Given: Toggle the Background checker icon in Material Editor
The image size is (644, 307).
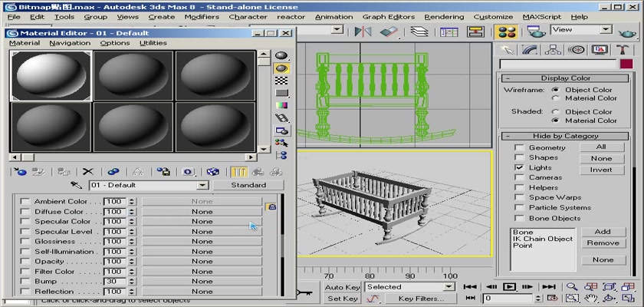Looking at the screenshot, I should click(282, 81).
